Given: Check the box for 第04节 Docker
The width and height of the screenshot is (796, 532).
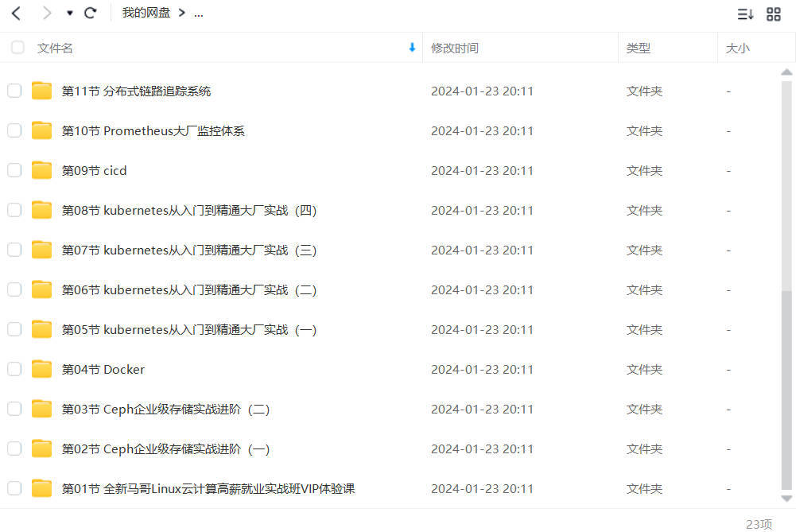Looking at the screenshot, I should [x=14, y=369].
